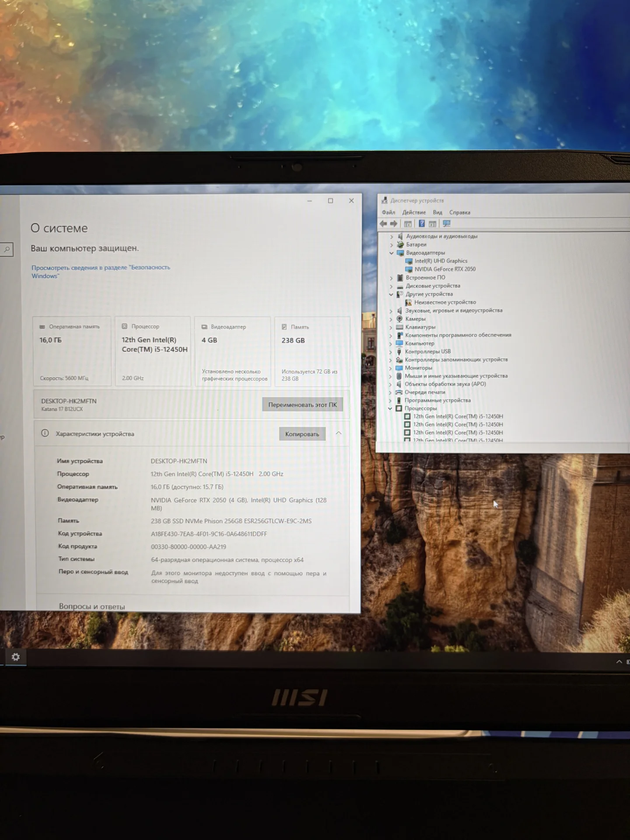Click the keyboard icon beside Клавиатуры

(399, 327)
